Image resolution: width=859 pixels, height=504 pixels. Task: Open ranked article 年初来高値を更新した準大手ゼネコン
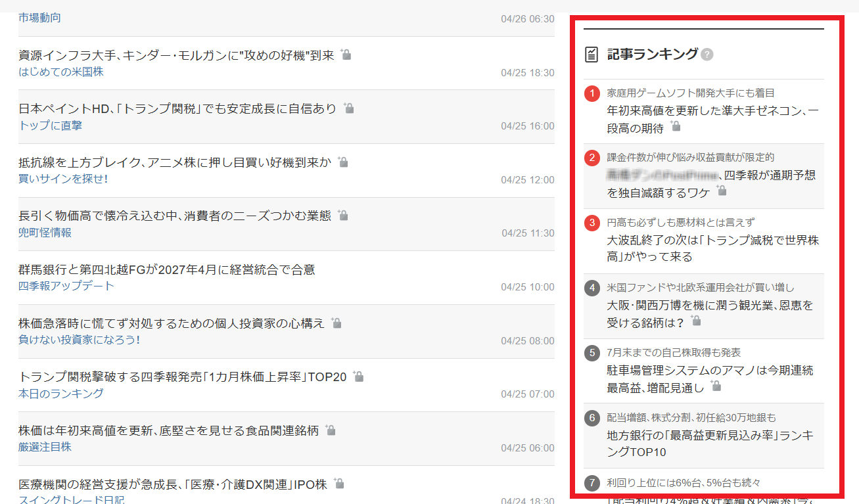click(712, 119)
